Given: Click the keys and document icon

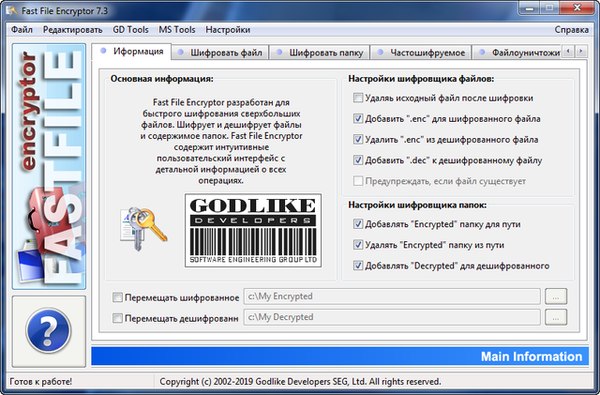Looking at the screenshot, I should coord(143,229).
